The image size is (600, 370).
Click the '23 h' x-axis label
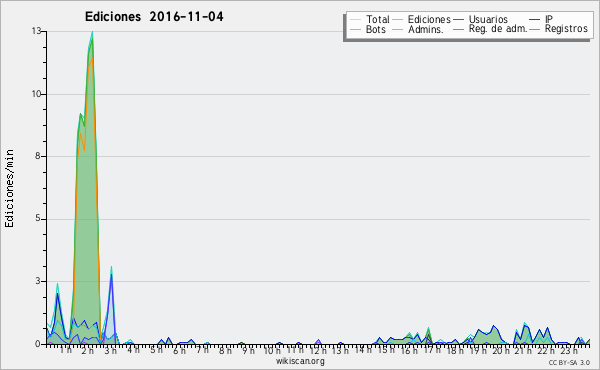(x=569, y=350)
